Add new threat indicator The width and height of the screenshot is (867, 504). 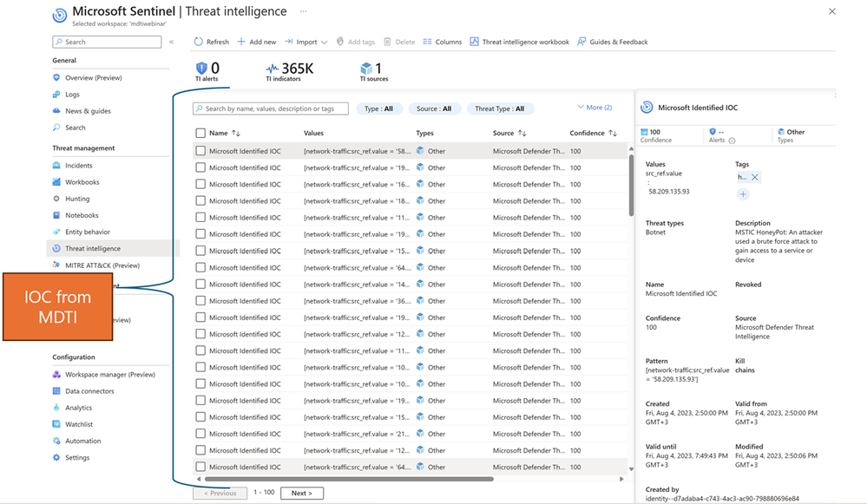[257, 42]
